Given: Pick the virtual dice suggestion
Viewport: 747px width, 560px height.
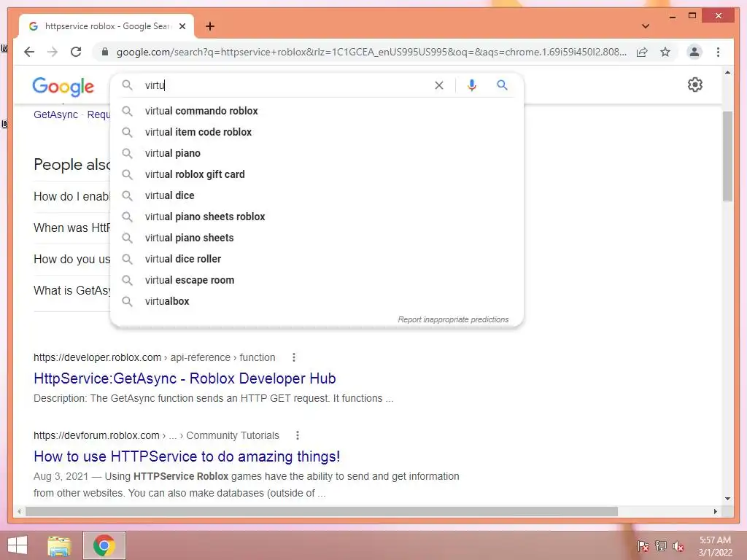Looking at the screenshot, I should [x=317, y=195].
